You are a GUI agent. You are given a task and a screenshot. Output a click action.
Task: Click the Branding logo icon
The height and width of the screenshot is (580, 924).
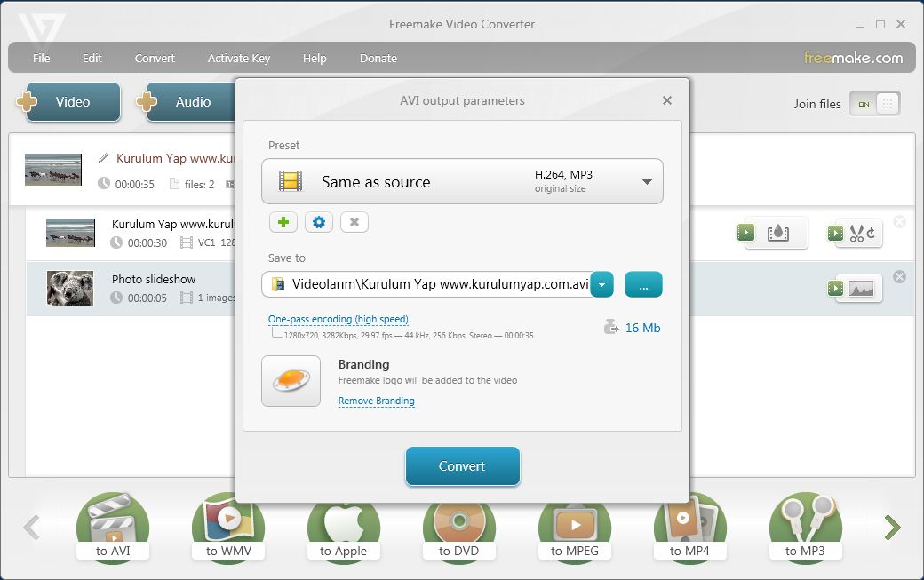[x=291, y=380]
